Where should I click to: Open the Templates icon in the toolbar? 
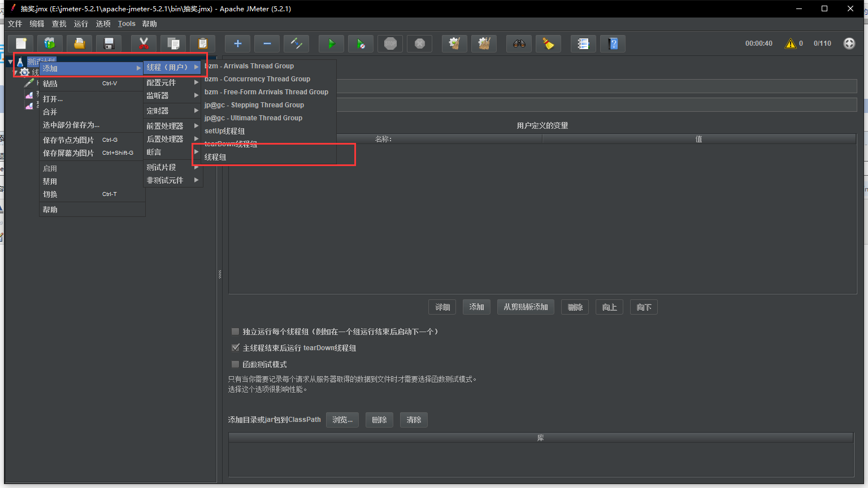[x=50, y=43]
